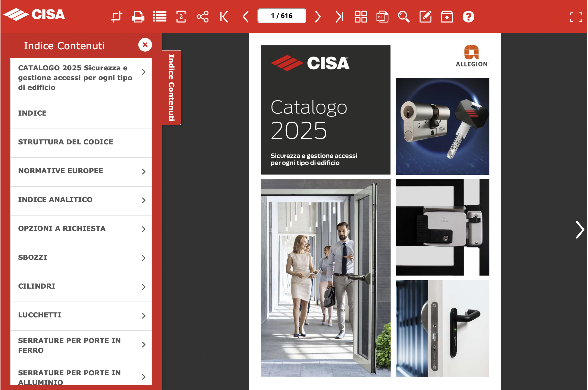Print the catalog using printer icon
Screen dimensions: 588x390
(138, 17)
